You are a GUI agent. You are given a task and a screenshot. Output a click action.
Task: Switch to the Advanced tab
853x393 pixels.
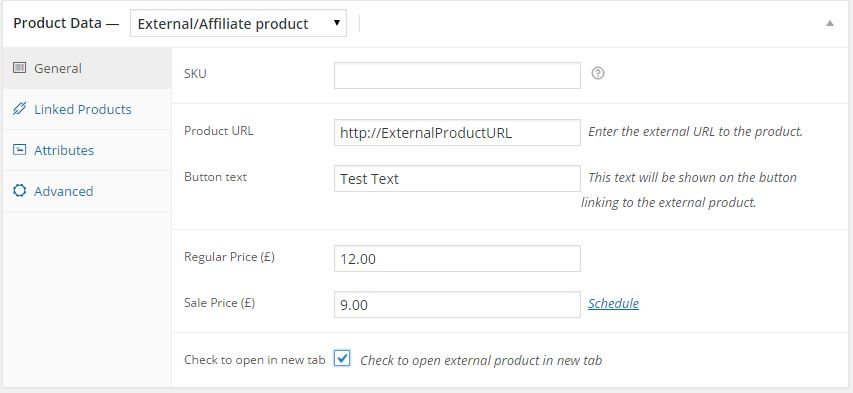click(x=87, y=191)
